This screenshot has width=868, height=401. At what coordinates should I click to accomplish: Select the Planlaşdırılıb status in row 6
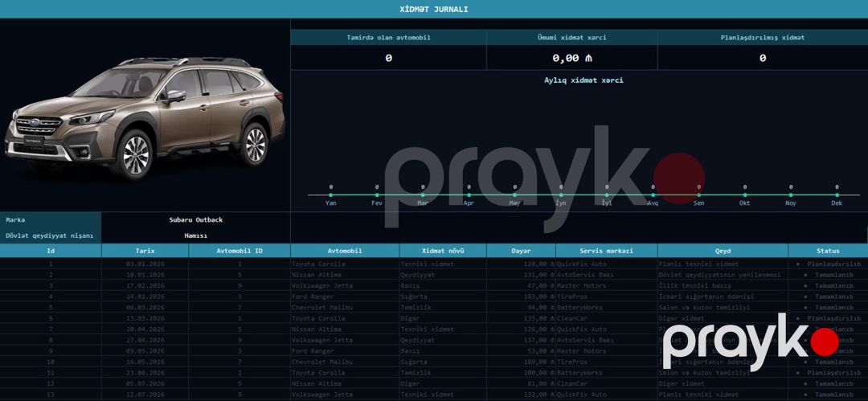(828, 318)
